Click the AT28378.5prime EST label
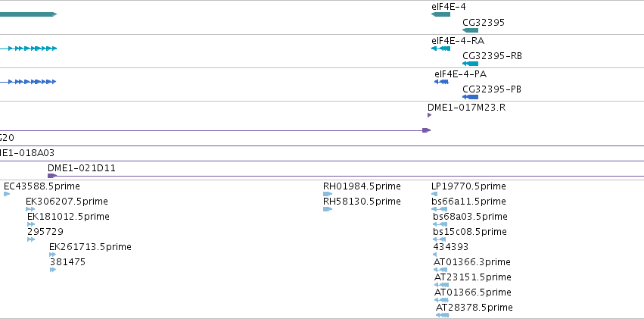 coord(474,308)
